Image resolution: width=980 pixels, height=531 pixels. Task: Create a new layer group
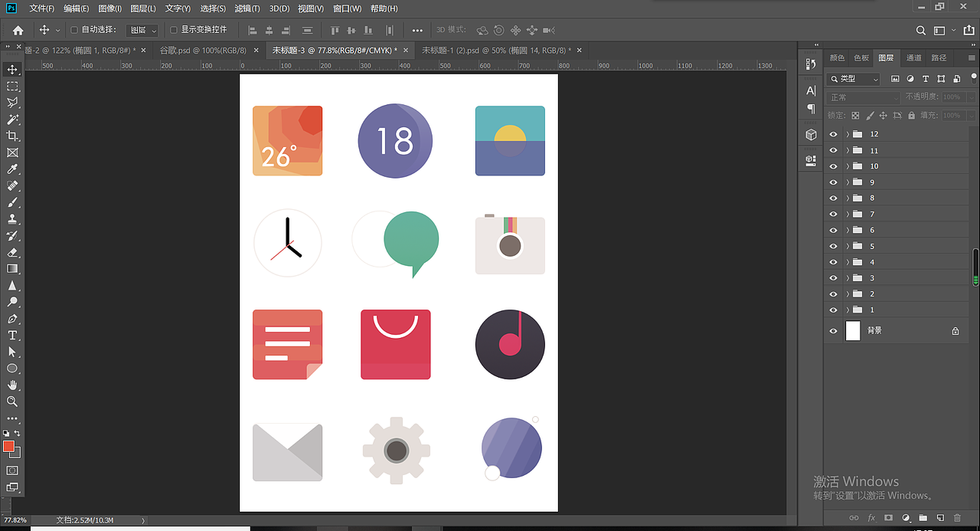[x=923, y=519]
